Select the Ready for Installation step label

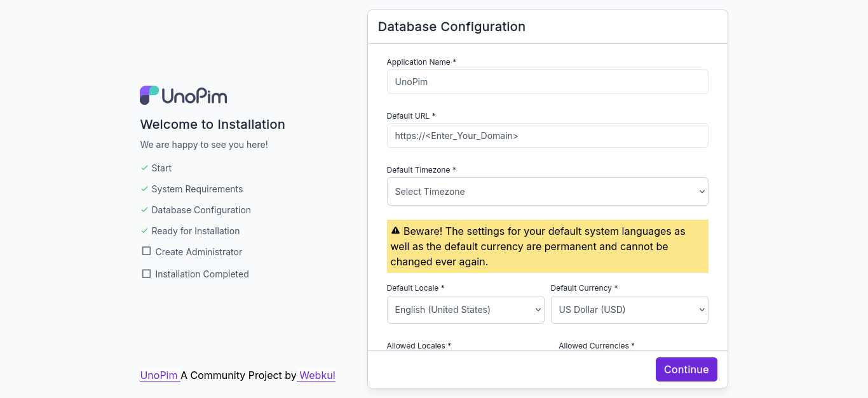tap(196, 231)
